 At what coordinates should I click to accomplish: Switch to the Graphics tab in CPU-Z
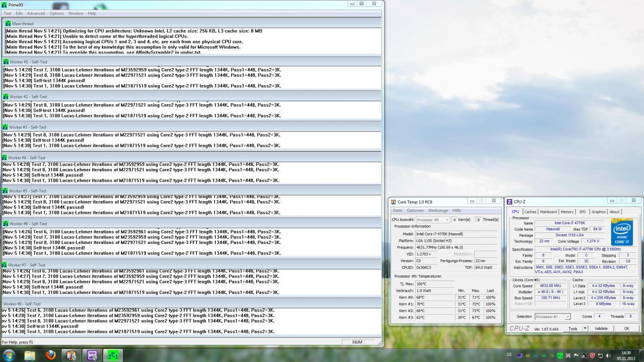tap(598, 212)
